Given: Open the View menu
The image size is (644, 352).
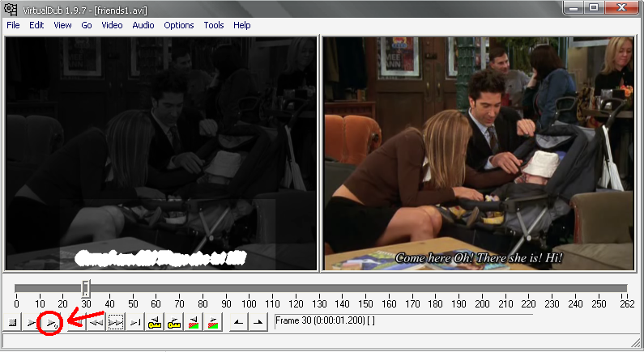Looking at the screenshot, I should coord(62,25).
